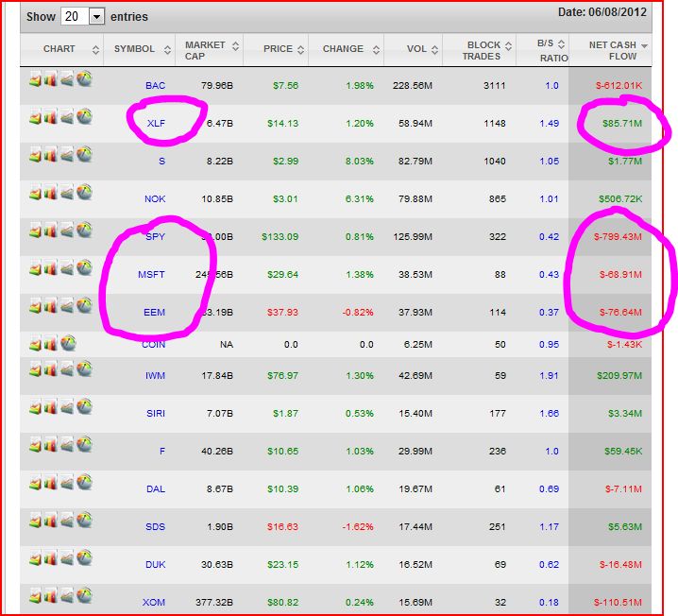Open the gauge icon in EEM row
This screenshot has width=678, height=616.
point(84,305)
